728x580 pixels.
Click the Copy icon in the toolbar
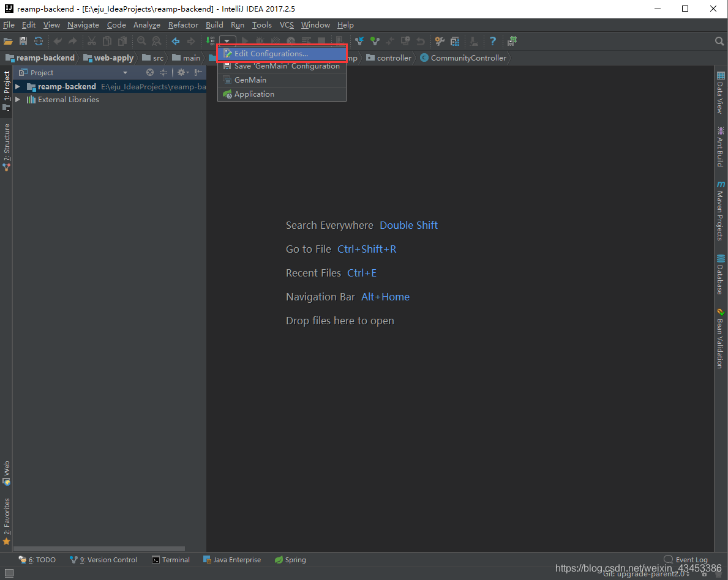pyautogui.click(x=107, y=41)
